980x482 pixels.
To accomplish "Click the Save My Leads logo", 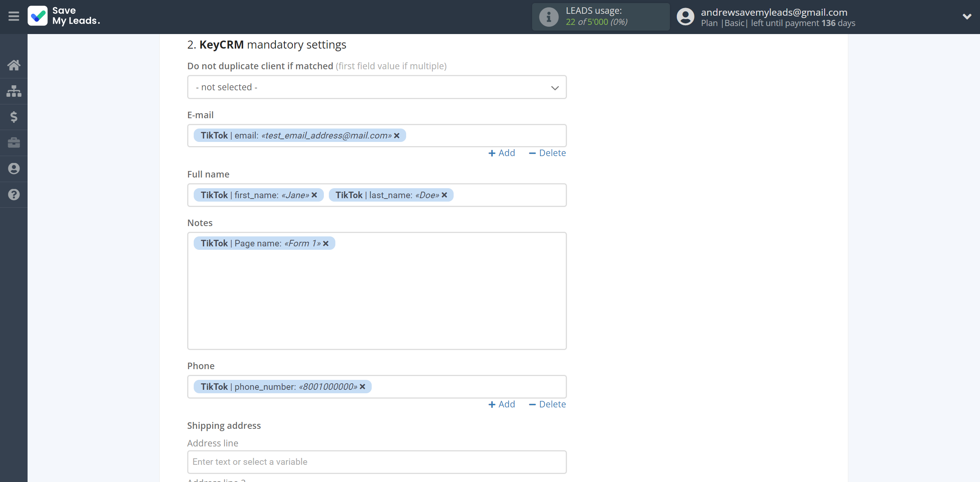I will pyautogui.click(x=64, y=16).
